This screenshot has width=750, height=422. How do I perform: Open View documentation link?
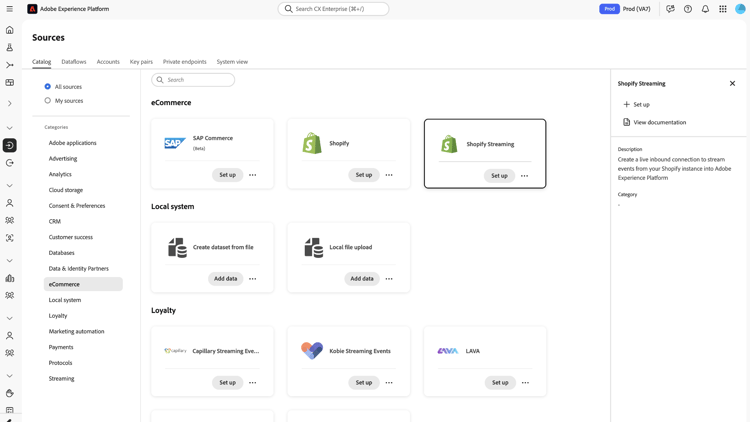pos(654,122)
